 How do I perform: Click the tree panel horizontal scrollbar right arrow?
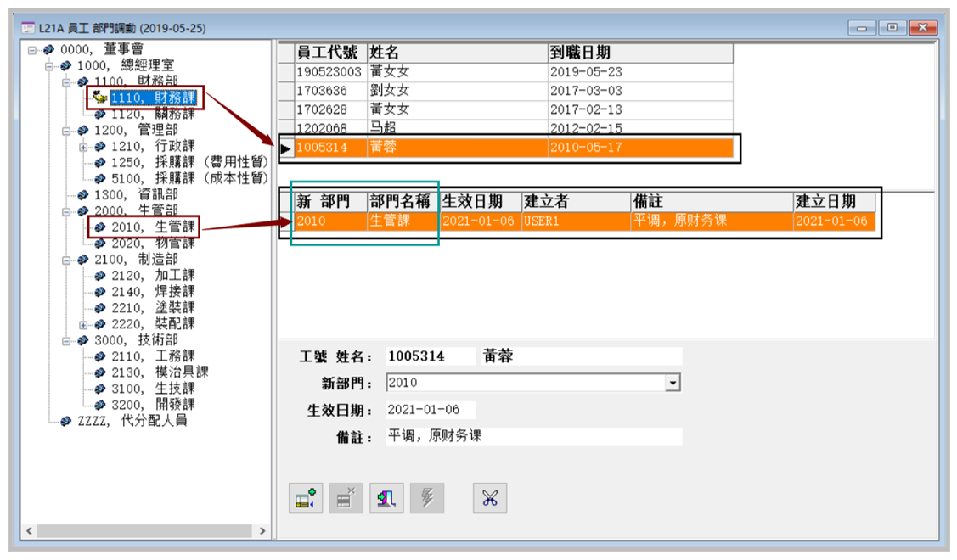coord(262,531)
